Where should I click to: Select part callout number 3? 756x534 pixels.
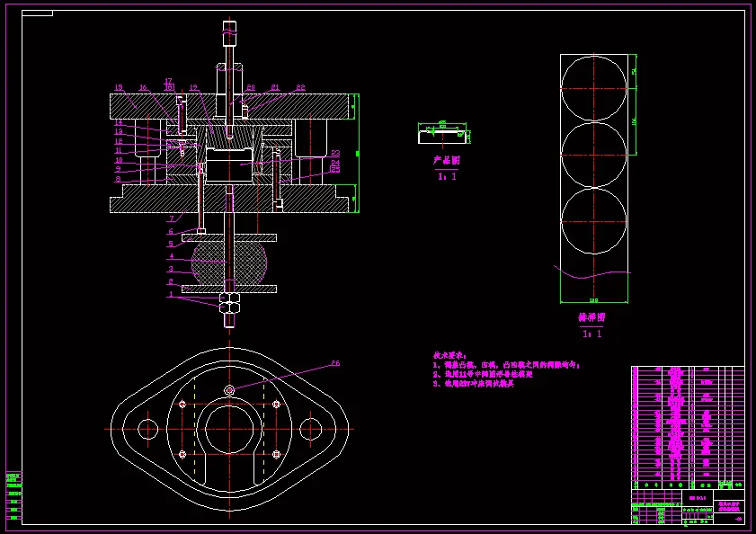[171, 269]
